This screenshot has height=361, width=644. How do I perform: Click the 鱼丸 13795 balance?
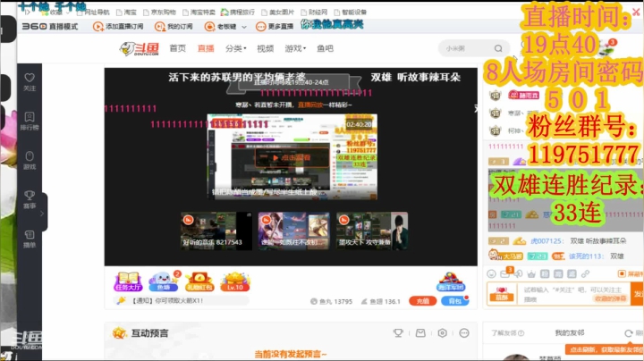coord(331,301)
